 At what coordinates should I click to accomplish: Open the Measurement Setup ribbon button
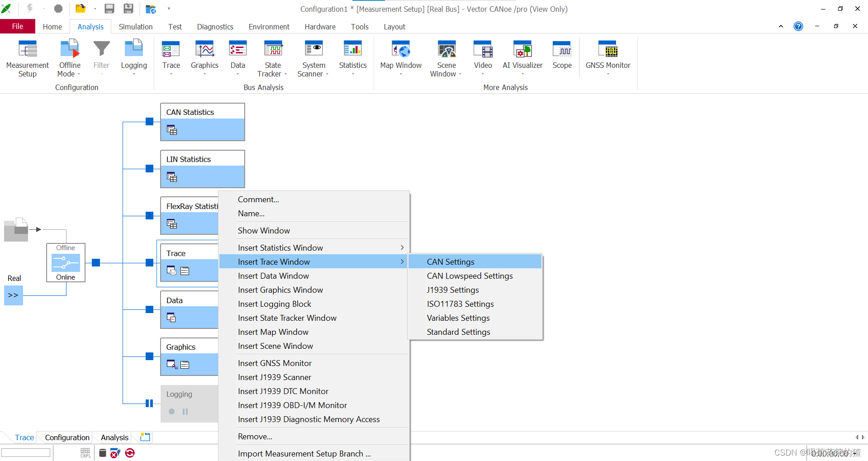click(x=27, y=59)
